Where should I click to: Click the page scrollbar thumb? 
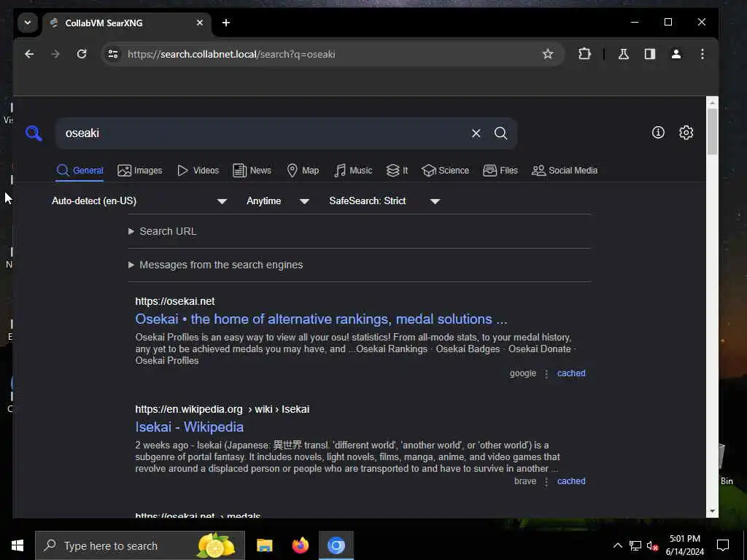pos(712,131)
